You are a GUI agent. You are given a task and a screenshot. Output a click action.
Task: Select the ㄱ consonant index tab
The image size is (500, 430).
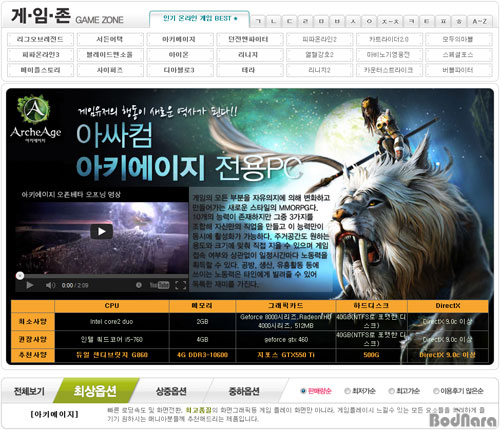(258, 21)
